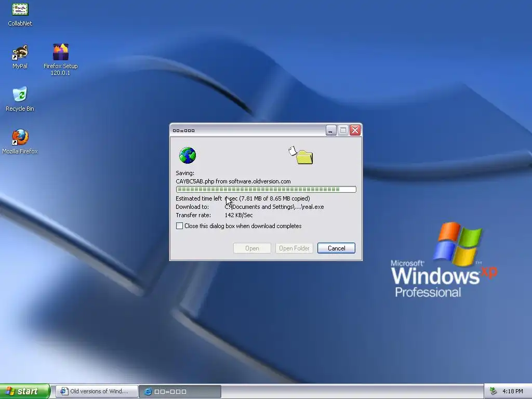Click the globe icon in download dialog

(x=187, y=155)
